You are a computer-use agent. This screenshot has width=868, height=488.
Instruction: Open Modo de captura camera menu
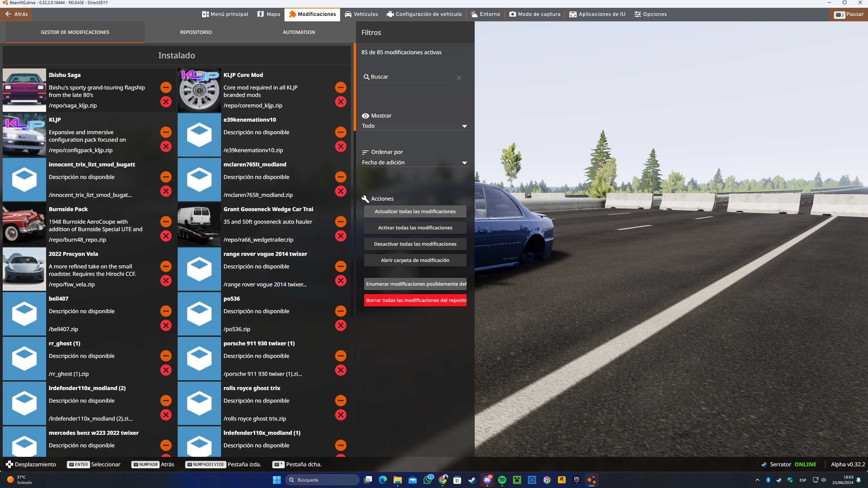pos(535,14)
